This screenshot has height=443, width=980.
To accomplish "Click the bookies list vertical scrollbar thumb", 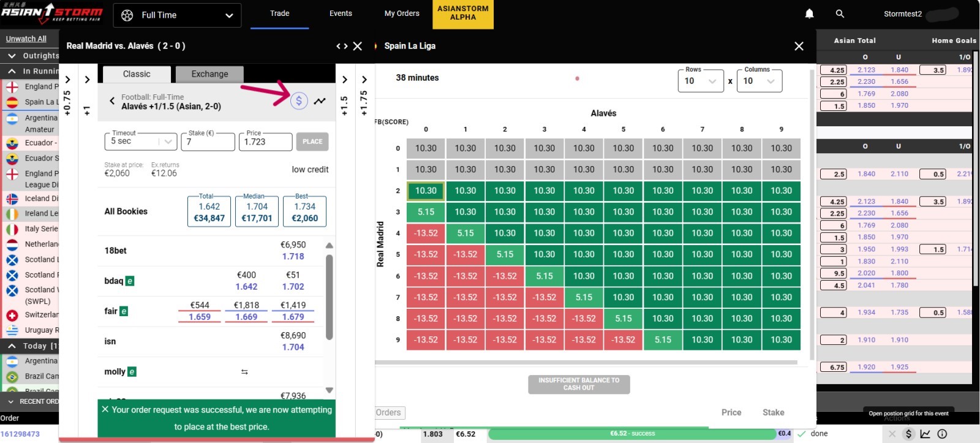I will click(329, 297).
